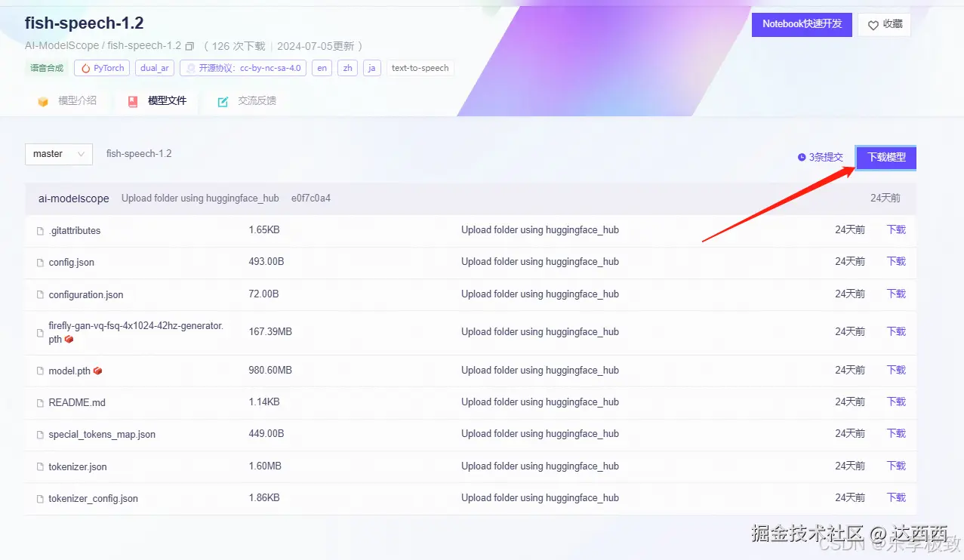Click the PyTorch flame icon tag
This screenshot has height=560, width=964.
[86, 68]
